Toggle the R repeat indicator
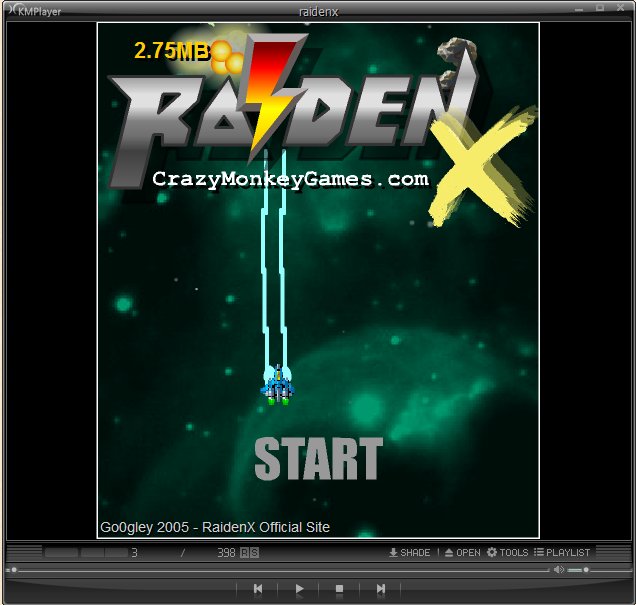 coord(245,553)
